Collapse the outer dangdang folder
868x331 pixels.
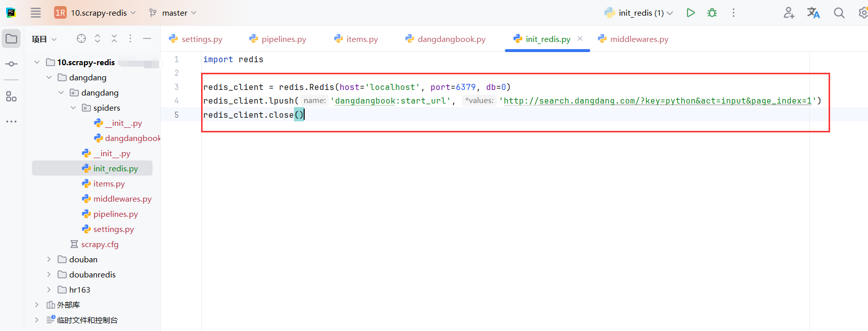click(x=49, y=77)
